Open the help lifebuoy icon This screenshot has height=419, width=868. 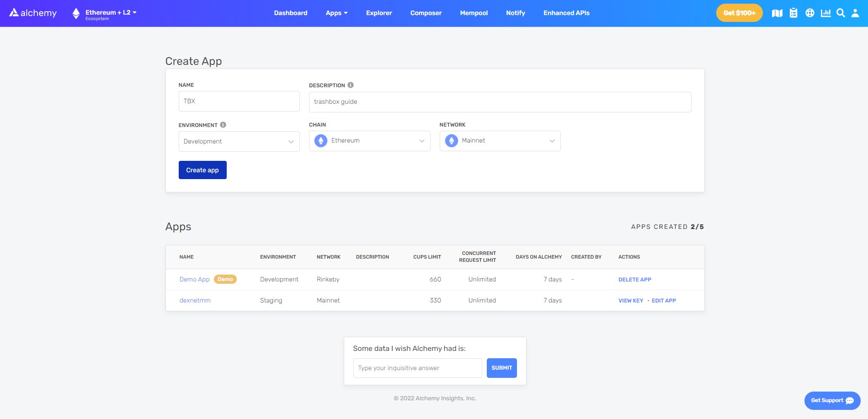click(x=810, y=13)
